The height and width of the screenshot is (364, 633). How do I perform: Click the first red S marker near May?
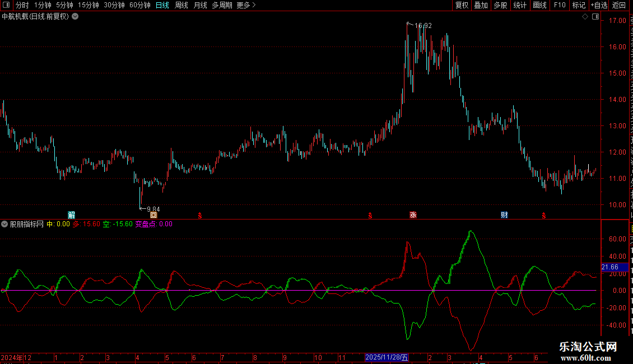tap(200, 216)
